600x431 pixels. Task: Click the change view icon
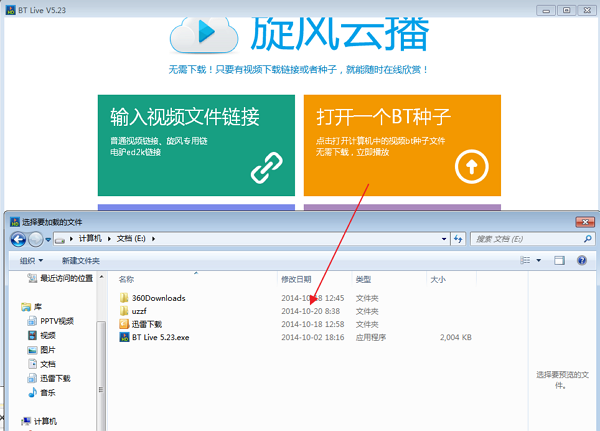(525, 260)
